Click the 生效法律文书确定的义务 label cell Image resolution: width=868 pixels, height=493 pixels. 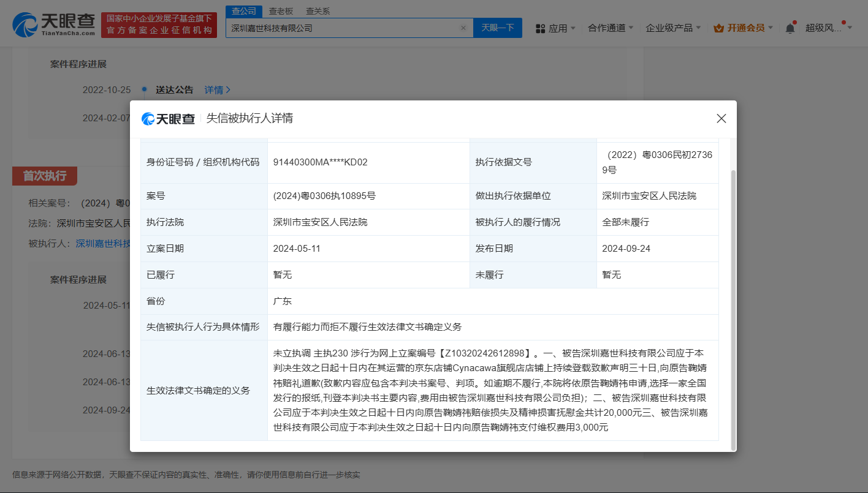204,390
